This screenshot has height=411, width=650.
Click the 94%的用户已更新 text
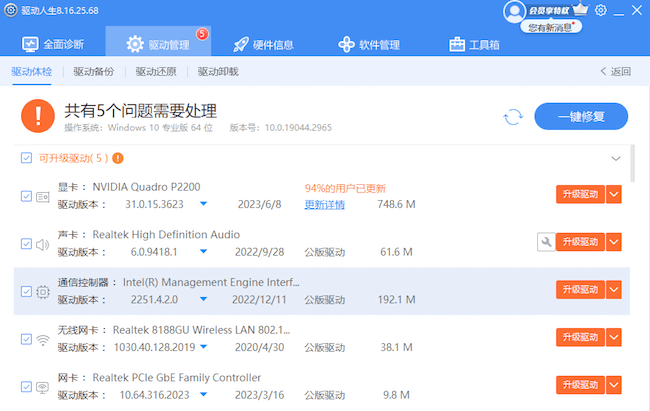coord(345,188)
